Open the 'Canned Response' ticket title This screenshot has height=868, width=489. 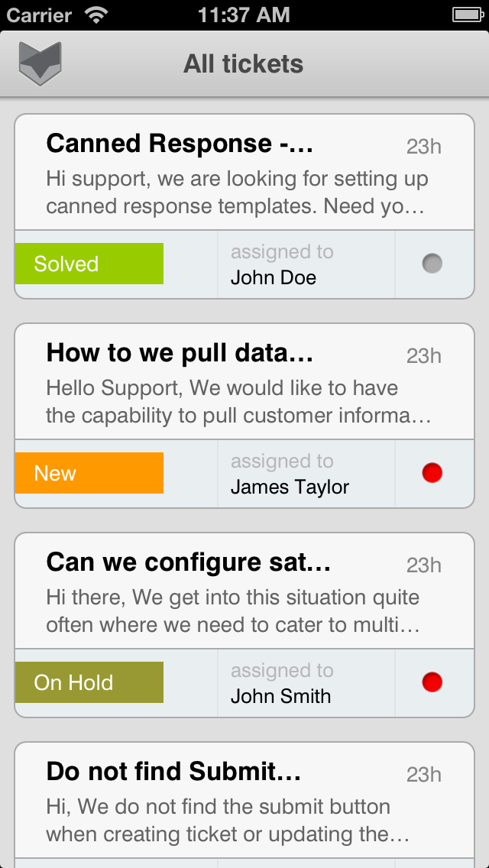[180, 144]
